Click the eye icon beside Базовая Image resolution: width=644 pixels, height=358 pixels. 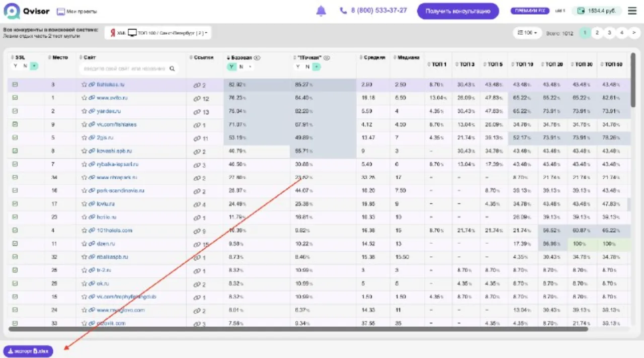[257, 57]
